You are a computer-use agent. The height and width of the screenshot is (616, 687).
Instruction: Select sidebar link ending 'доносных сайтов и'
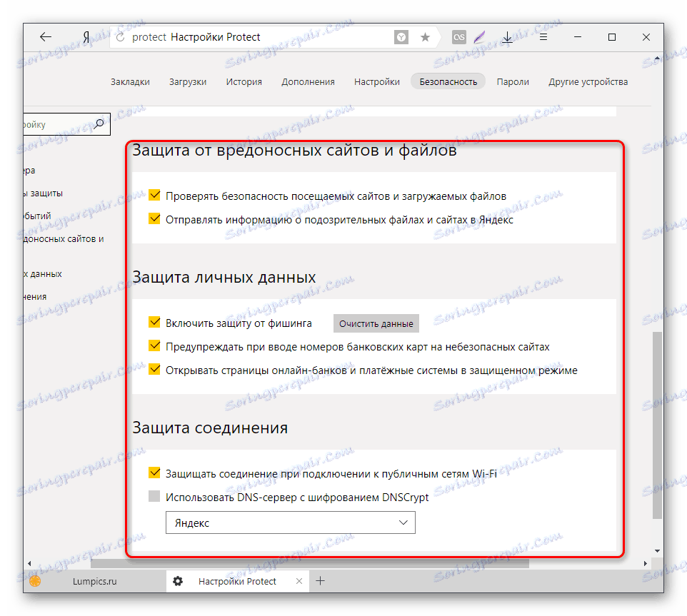click(64, 239)
